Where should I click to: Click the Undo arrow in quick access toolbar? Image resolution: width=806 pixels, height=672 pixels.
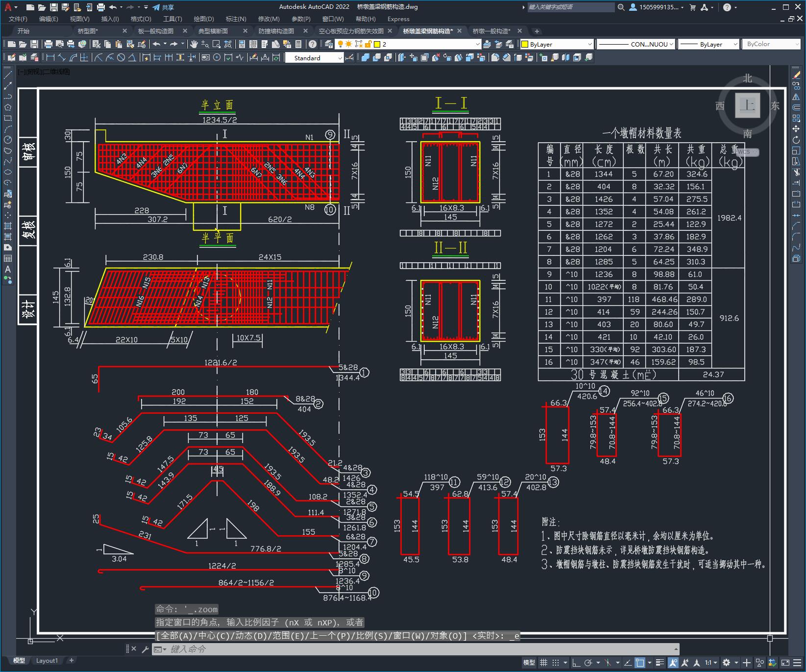click(113, 7)
